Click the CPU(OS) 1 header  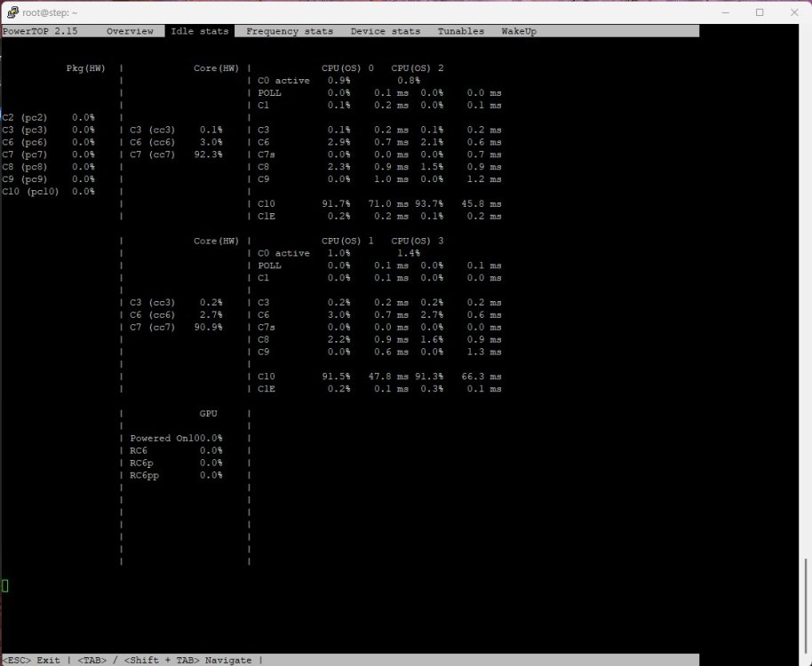click(x=347, y=242)
